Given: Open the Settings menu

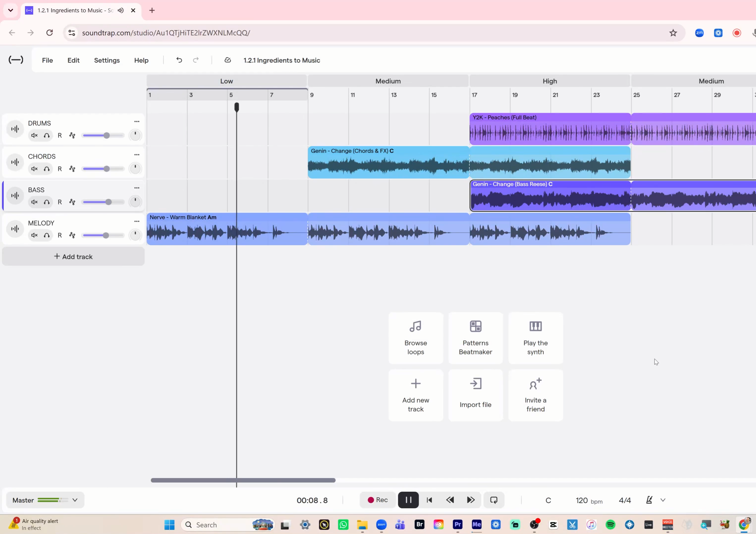Looking at the screenshot, I should click(x=107, y=60).
